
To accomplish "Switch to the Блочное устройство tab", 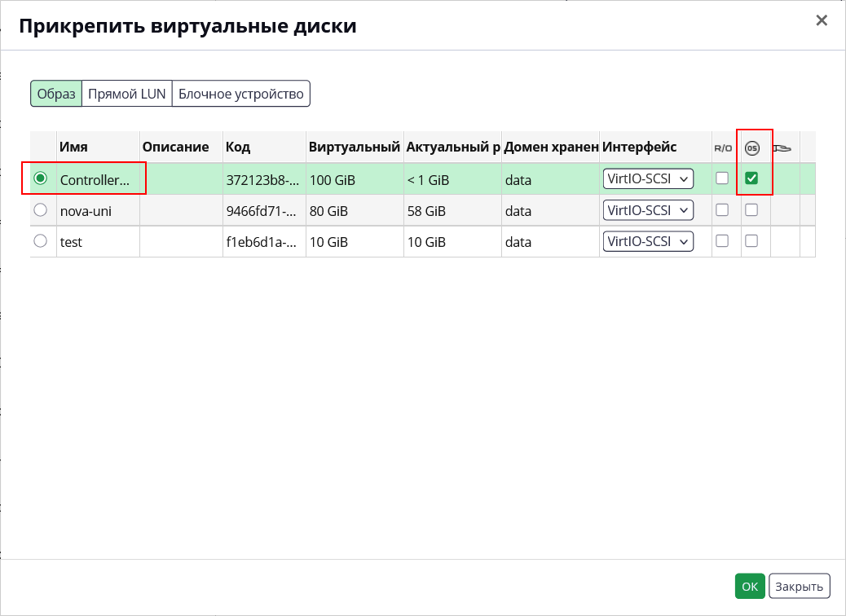I will pyautogui.click(x=241, y=94).
